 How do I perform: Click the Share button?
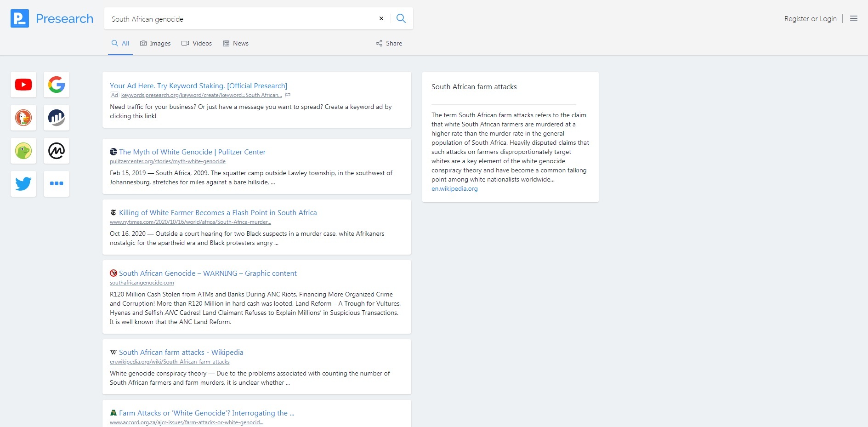pos(389,43)
